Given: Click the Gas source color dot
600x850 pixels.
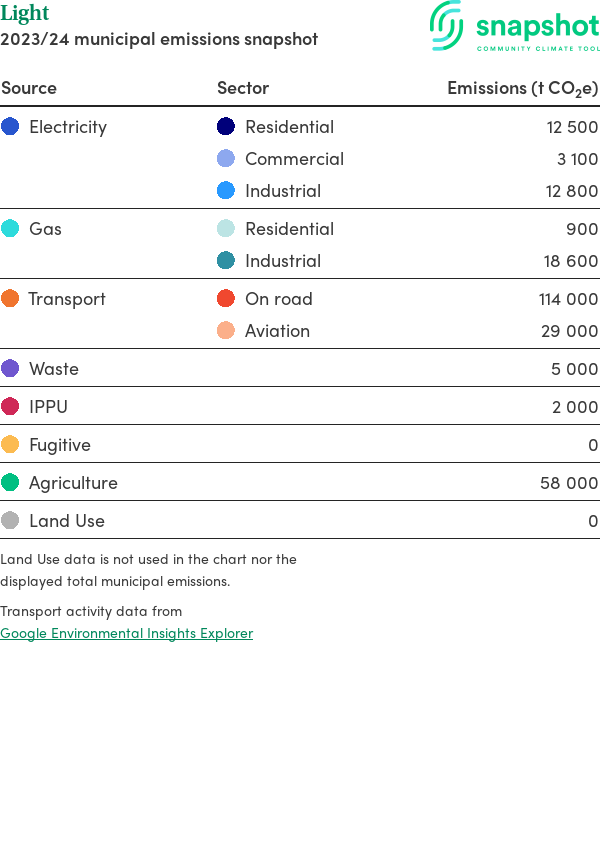Looking at the screenshot, I should [10, 229].
